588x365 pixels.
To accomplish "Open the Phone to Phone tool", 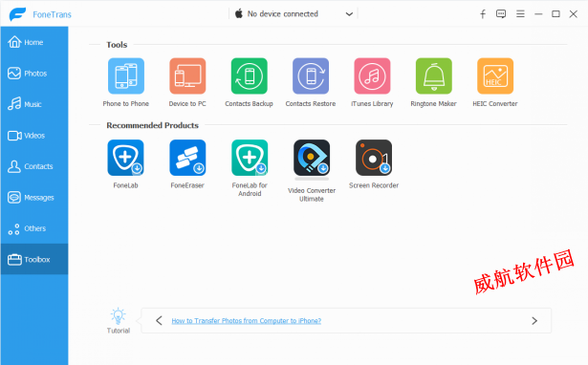I will tap(126, 76).
